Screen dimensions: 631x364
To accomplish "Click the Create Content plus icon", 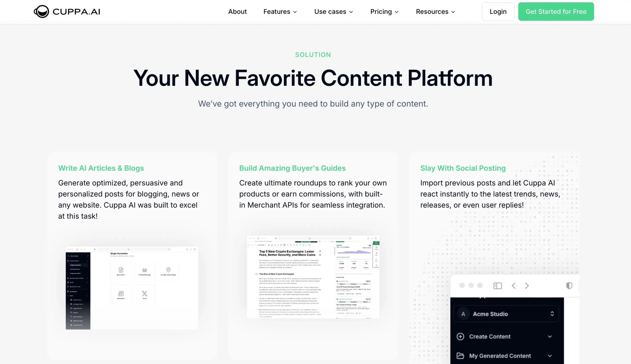I will 461,336.
